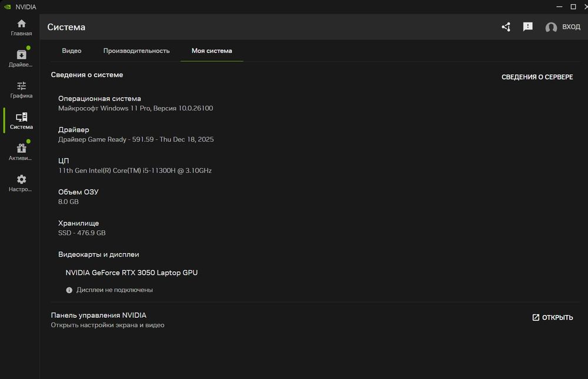Click the feedback exclamation bubble icon

click(527, 26)
